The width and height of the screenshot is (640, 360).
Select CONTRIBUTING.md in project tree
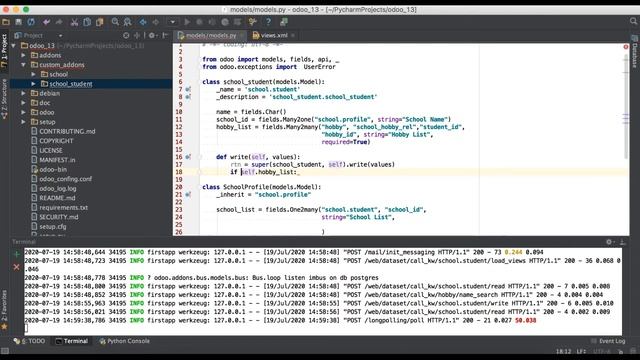pyautogui.click(x=63, y=131)
